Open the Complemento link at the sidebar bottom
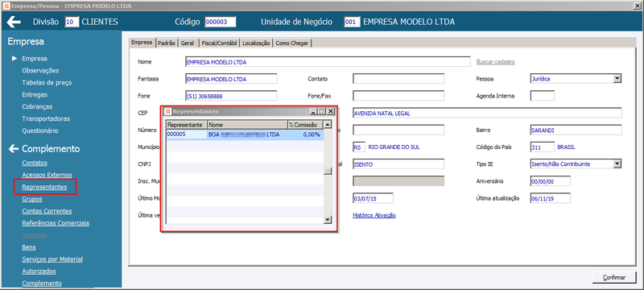 tap(42, 283)
